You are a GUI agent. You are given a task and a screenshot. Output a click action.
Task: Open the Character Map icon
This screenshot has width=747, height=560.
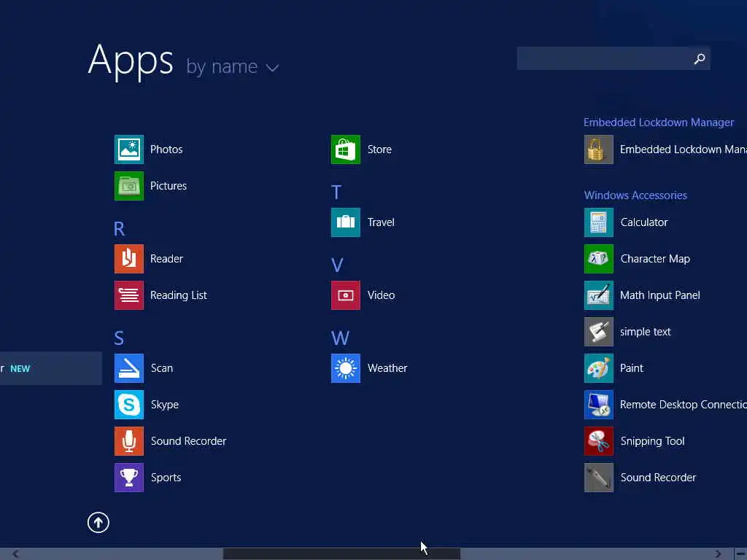click(x=599, y=259)
